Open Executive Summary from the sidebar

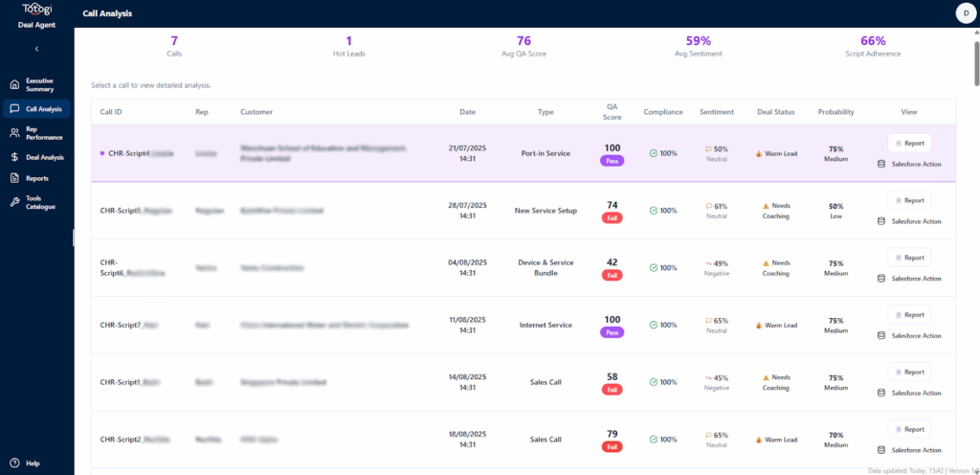click(39, 84)
